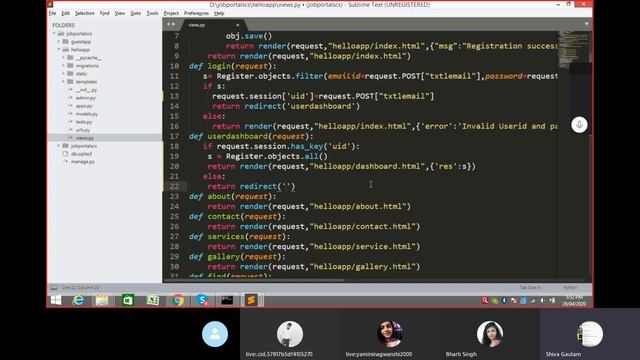The image size is (640, 360).
Task: Expand the static folder
Action: coord(64,73)
